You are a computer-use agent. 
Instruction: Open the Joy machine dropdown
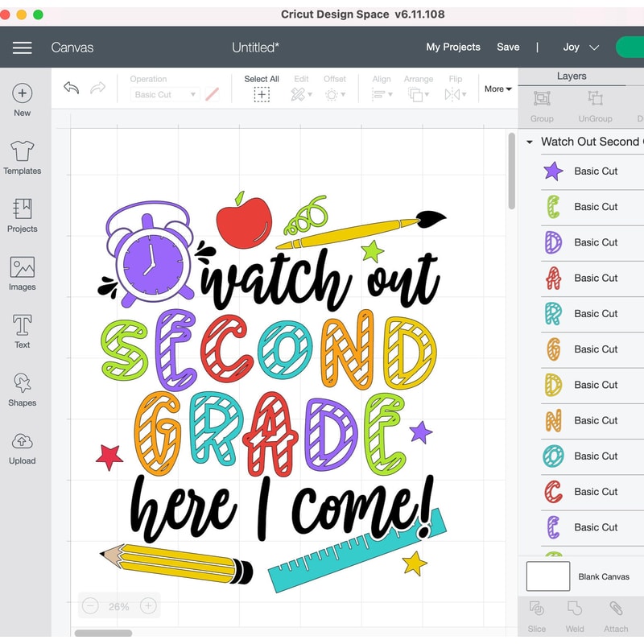580,47
